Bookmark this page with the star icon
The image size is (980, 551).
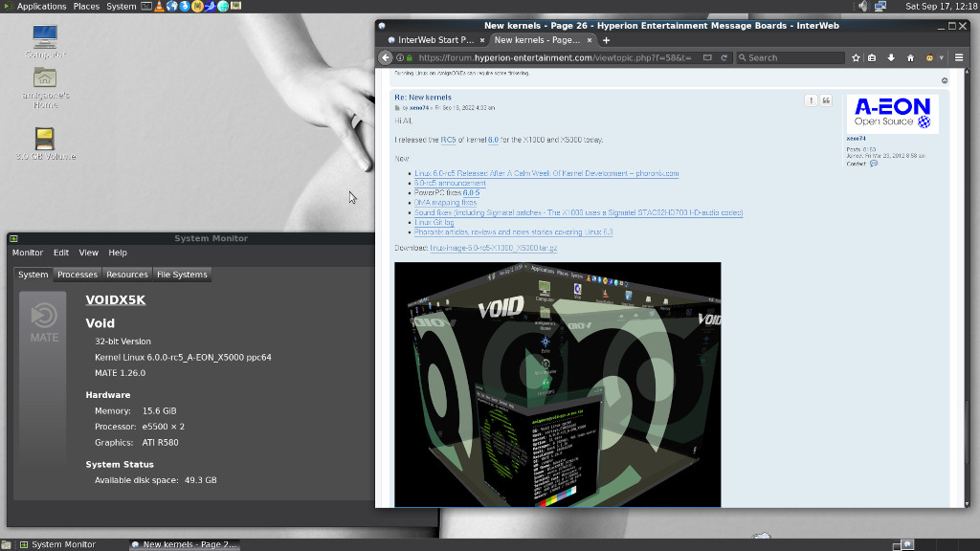pos(856,57)
